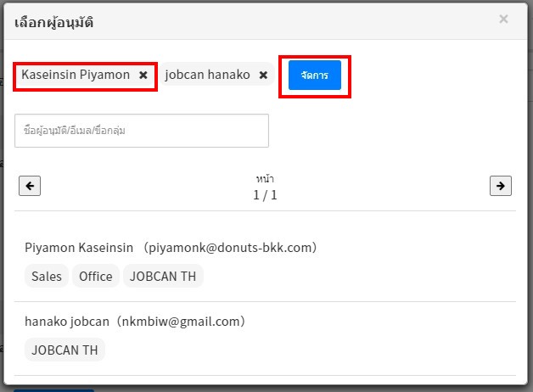
Task: Click the 1 / 1 page number
Action: click(265, 195)
